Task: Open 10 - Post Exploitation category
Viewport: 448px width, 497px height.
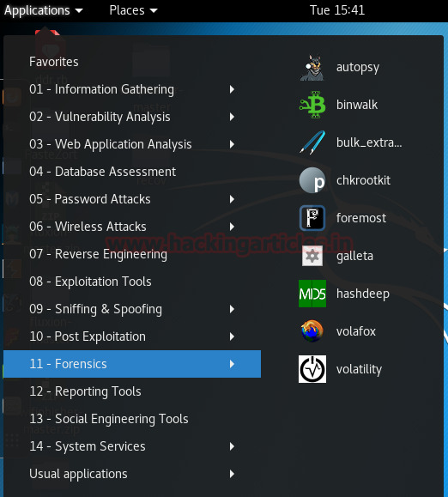Action: click(x=132, y=336)
